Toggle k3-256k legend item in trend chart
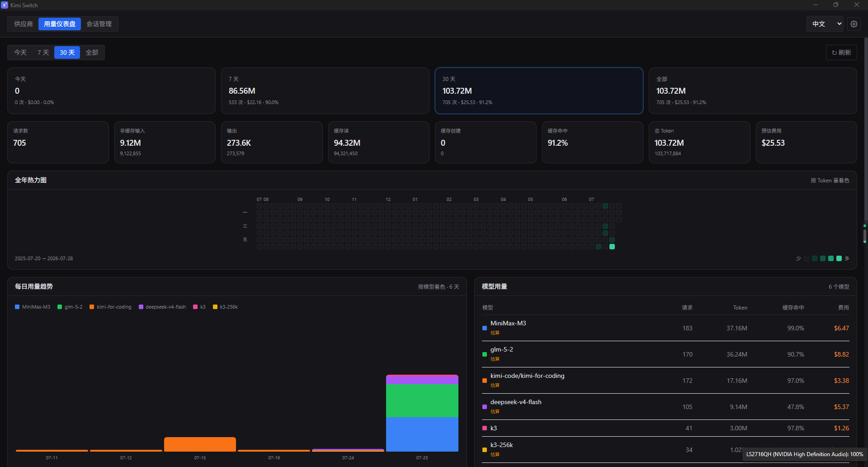This screenshot has height=467, width=868. coord(225,307)
